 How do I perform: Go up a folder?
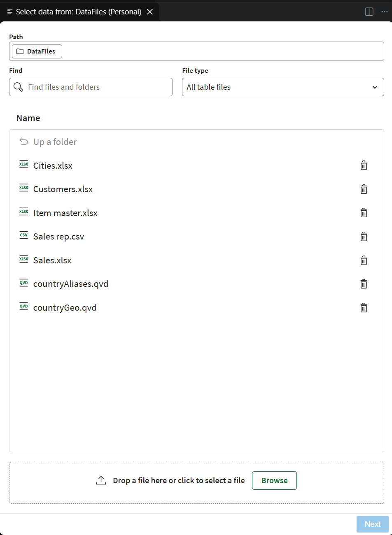[55, 142]
